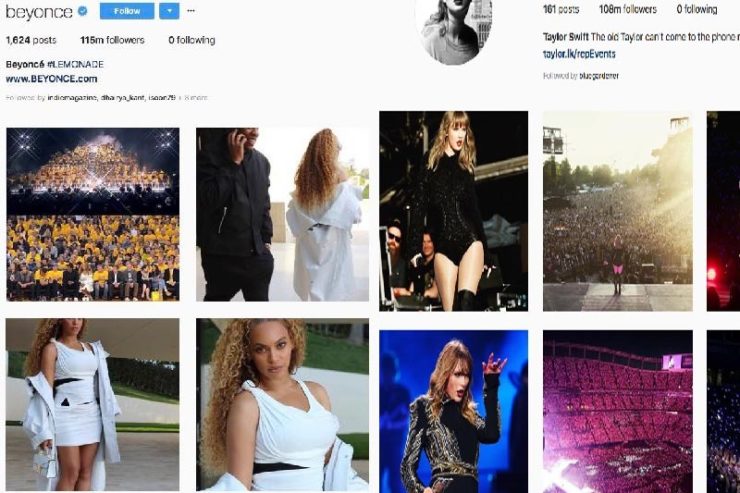
Task: Click the 1,624 posts count
Action: (31, 40)
